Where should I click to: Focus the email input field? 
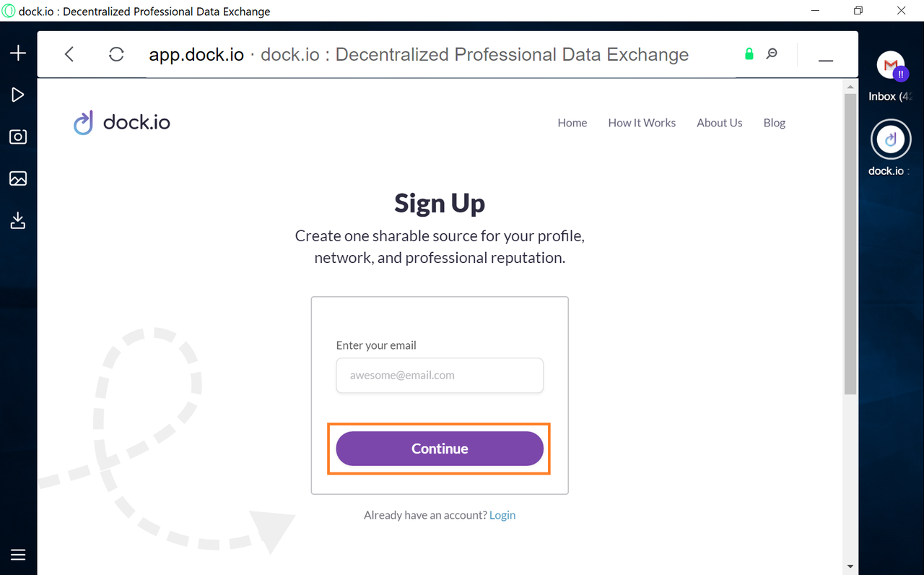(440, 376)
